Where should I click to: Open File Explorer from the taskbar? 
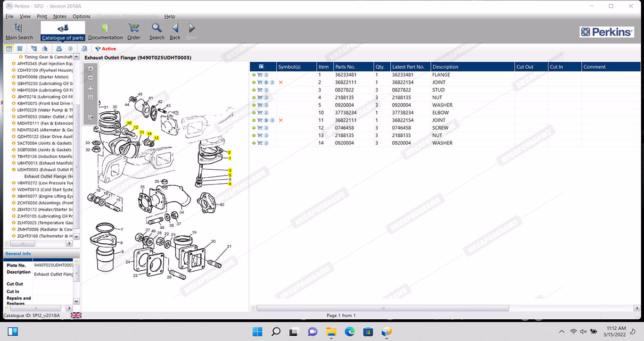[331, 332]
